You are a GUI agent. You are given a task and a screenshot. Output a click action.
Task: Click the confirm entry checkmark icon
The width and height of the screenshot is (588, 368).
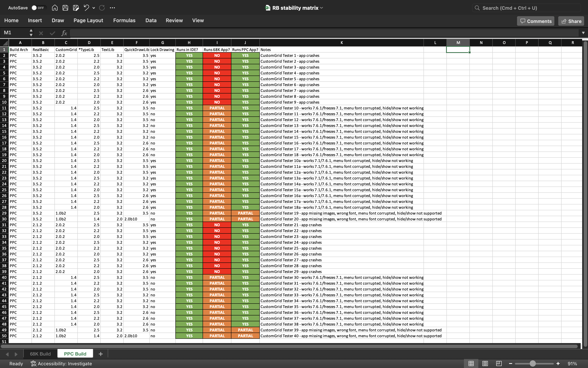(x=52, y=33)
